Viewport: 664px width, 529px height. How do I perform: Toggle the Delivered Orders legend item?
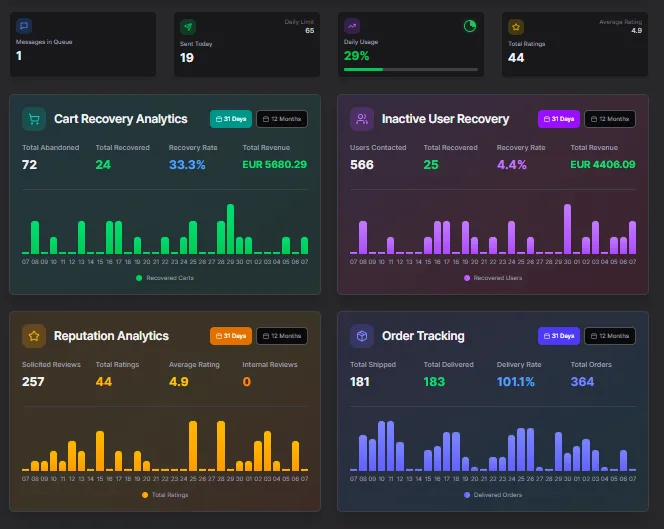(493, 495)
